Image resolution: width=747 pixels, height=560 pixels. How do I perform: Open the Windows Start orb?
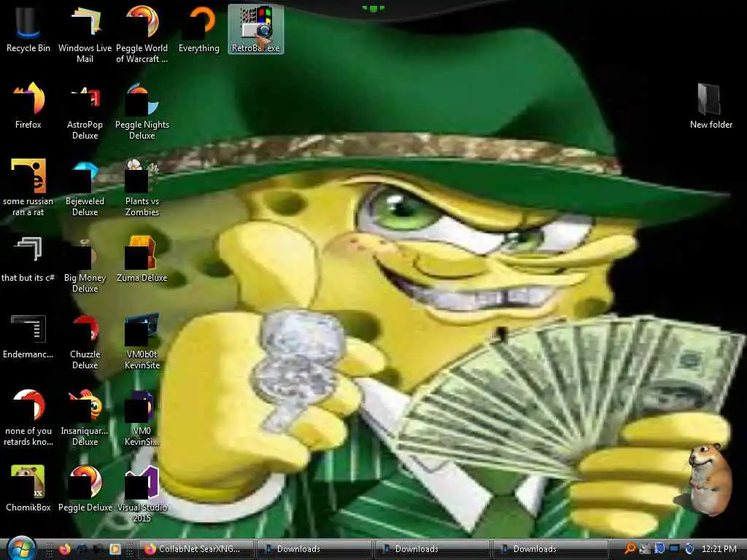click(21, 548)
